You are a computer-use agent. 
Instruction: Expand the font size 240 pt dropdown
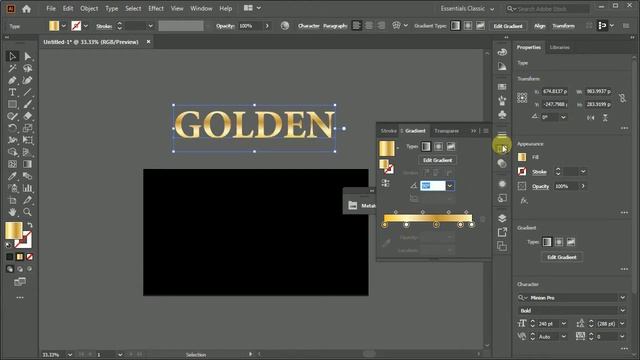(564, 324)
